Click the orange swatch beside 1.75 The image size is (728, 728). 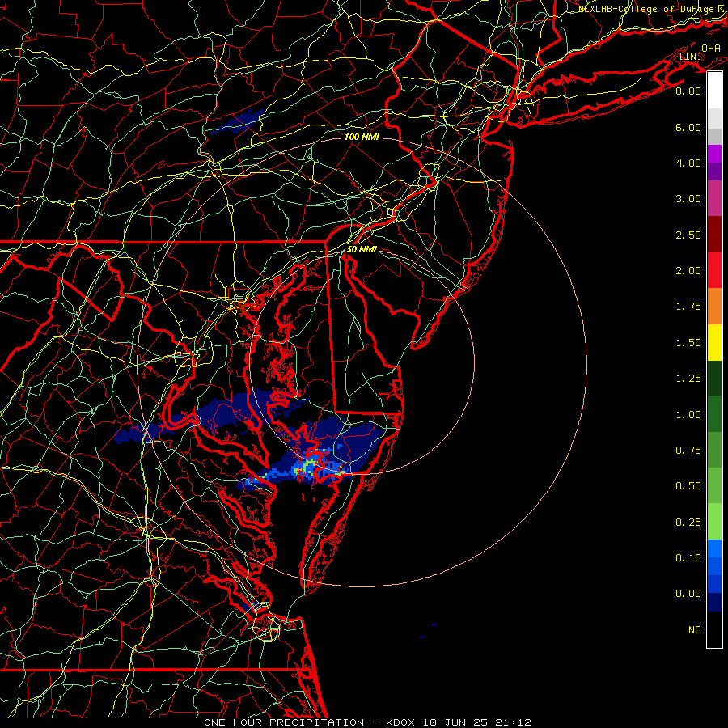click(x=714, y=306)
